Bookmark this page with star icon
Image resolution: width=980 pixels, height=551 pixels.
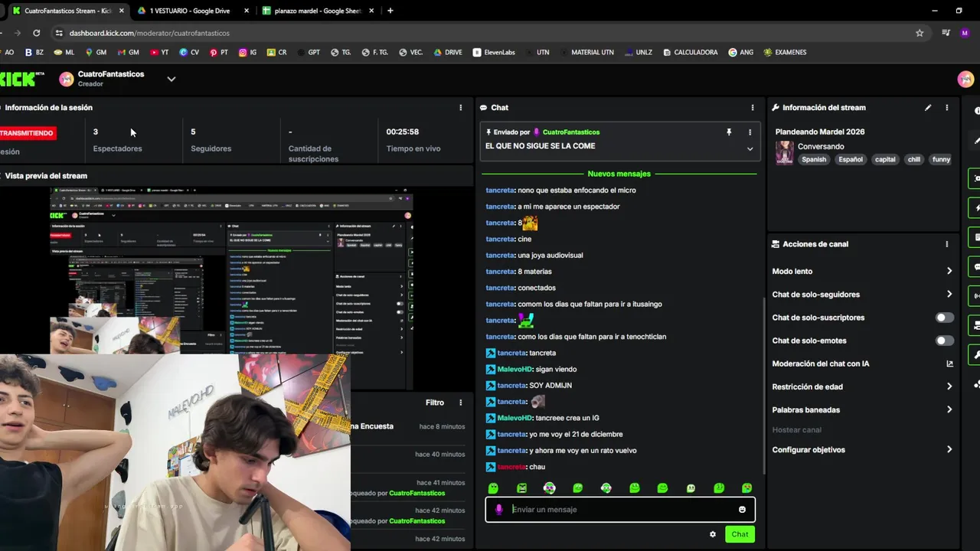pos(920,33)
